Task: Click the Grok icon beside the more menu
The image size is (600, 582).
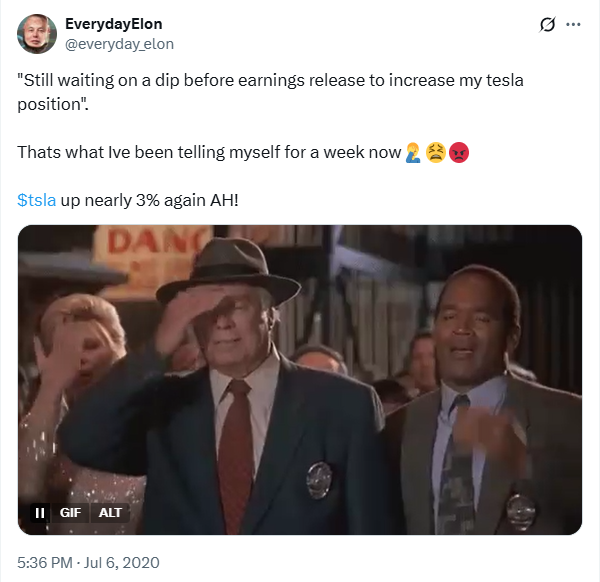Action: click(x=547, y=23)
